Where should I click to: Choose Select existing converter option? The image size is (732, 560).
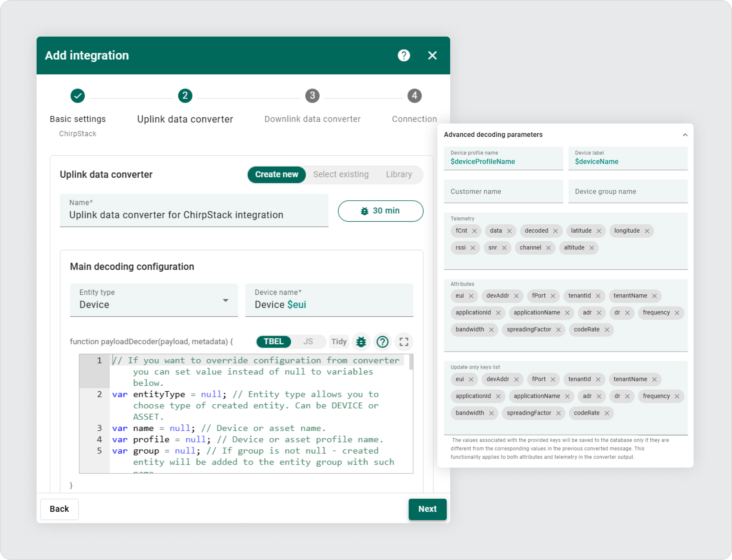pyautogui.click(x=341, y=174)
